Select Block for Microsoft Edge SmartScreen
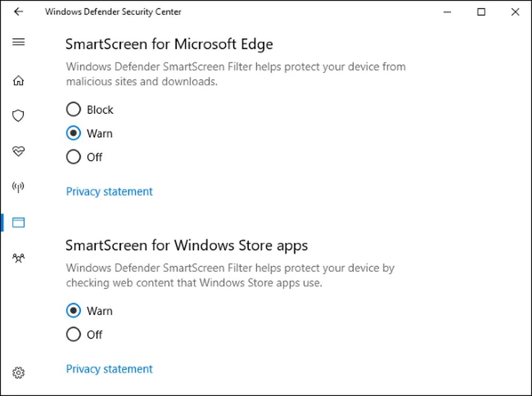The image size is (532, 396). click(73, 110)
